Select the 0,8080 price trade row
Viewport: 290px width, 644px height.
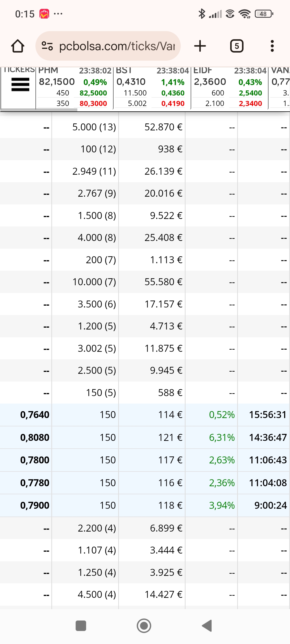click(145, 437)
